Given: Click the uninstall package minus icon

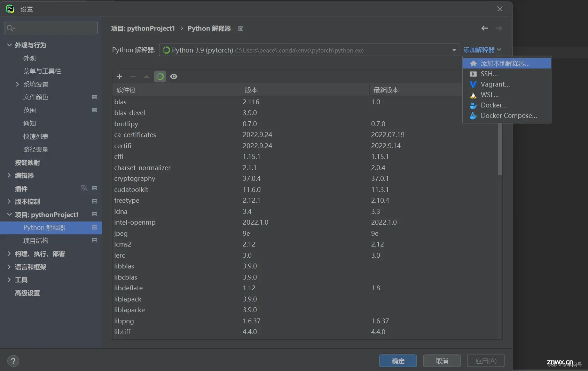Looking at the screenshot, I should tap(133, 76).
